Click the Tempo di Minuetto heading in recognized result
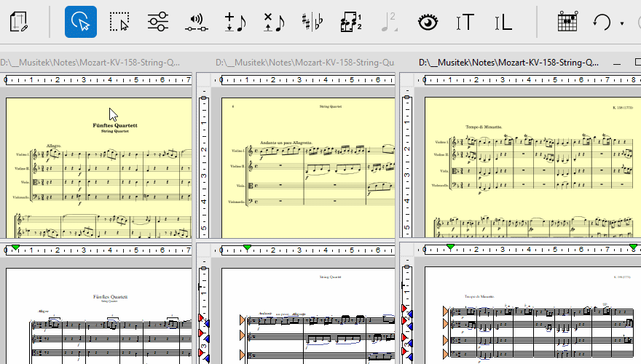Viewport: 641px width, 364px height. [x=479, y=296]
